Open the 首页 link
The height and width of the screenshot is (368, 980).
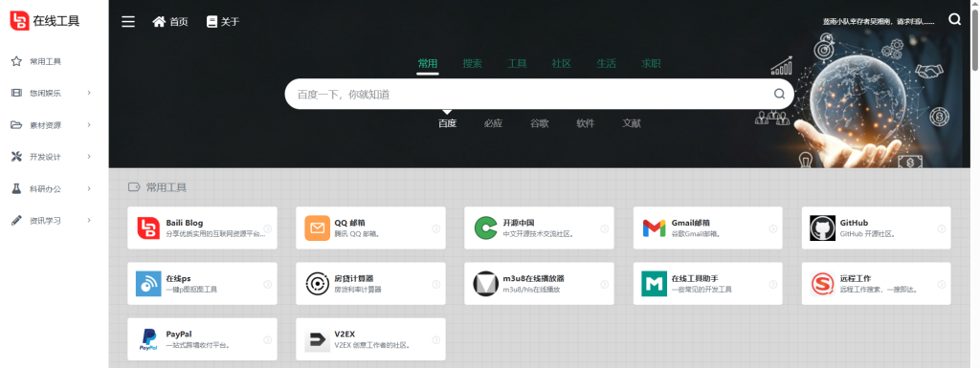tap(179, 22)
